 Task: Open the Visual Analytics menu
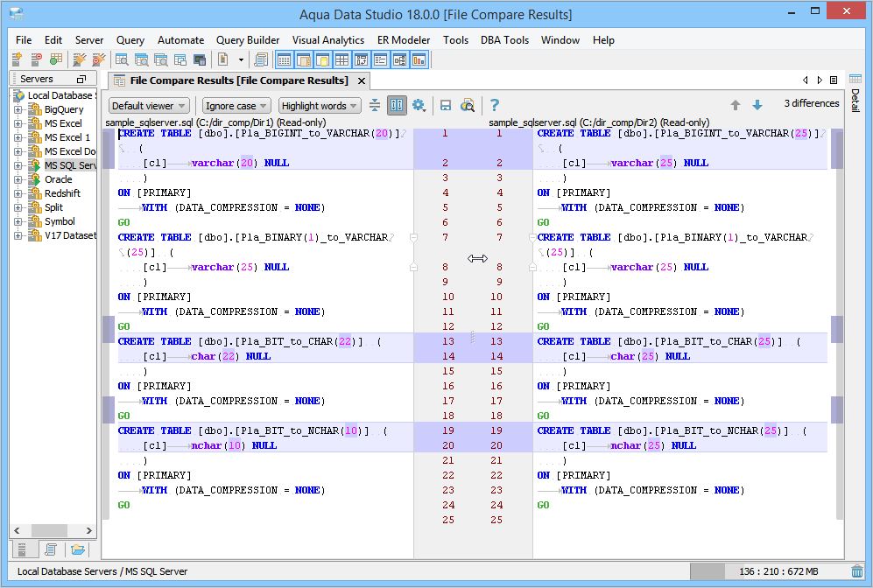tap(328, 40)
